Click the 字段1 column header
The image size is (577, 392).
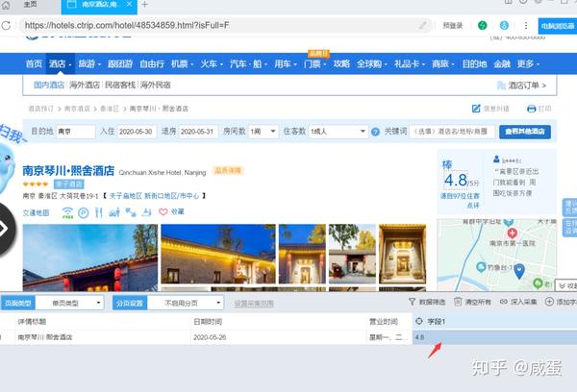click(494, 322)
